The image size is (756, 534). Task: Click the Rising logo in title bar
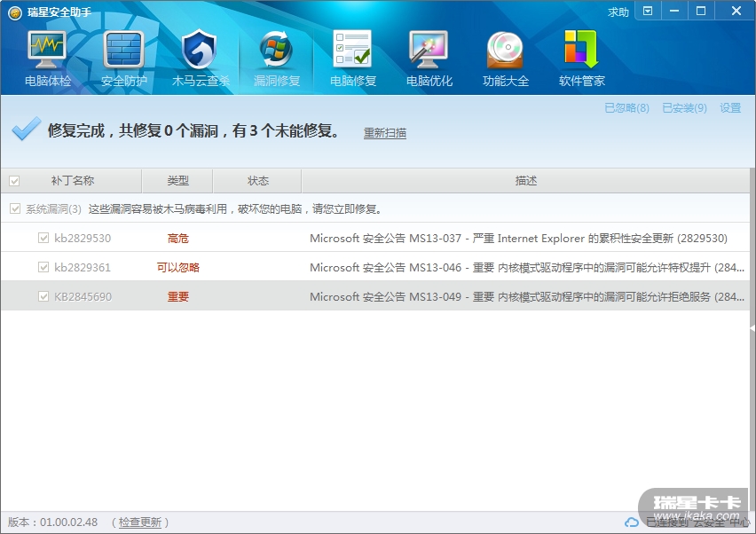coord(15,12)
